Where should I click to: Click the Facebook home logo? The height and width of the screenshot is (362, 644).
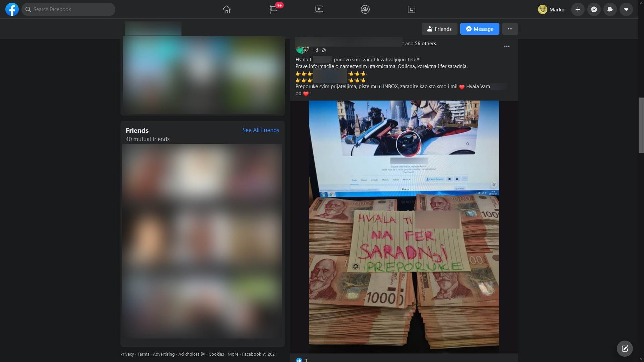[x=12, y=9]
